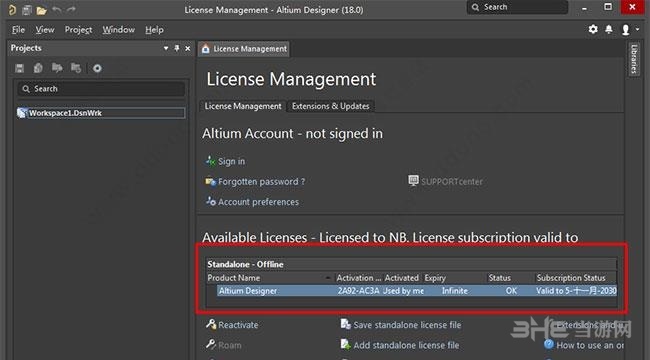Expand the user account dropdown arrow
The height and width of the screenshot is (360, 650).
pos(638,29)
